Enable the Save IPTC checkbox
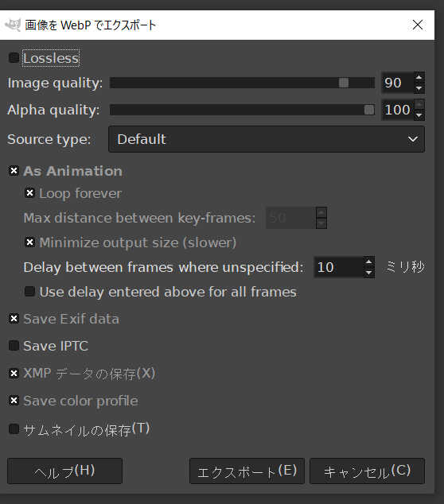 tap(14, 346)
